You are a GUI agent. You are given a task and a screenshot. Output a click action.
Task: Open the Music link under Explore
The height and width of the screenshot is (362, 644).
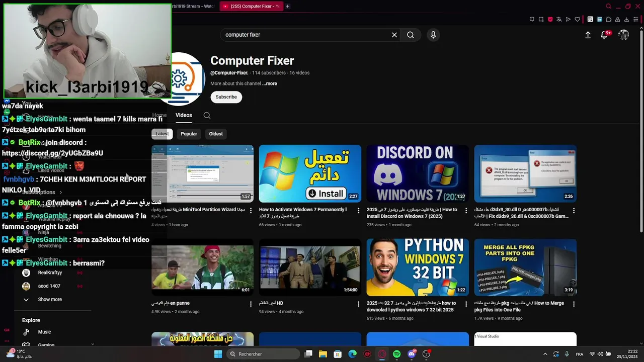44,332
